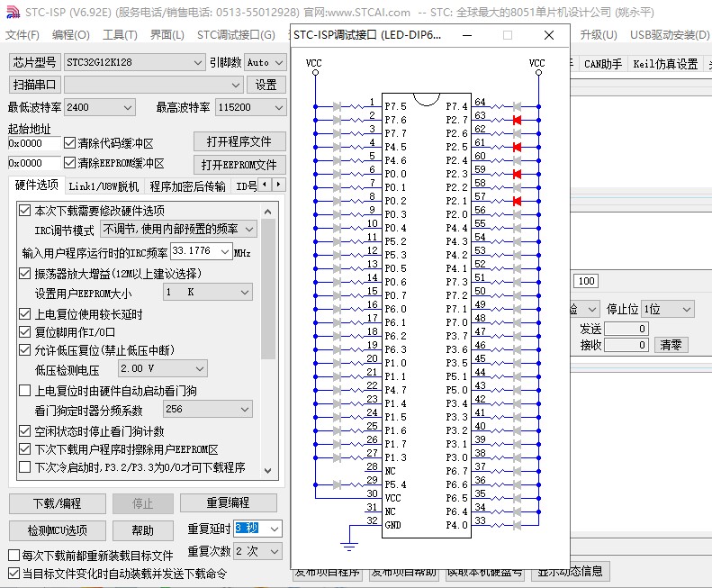Screen dimensions: 712x588
Task: Click the hardware options scroll down arrow
Action: 268,471
